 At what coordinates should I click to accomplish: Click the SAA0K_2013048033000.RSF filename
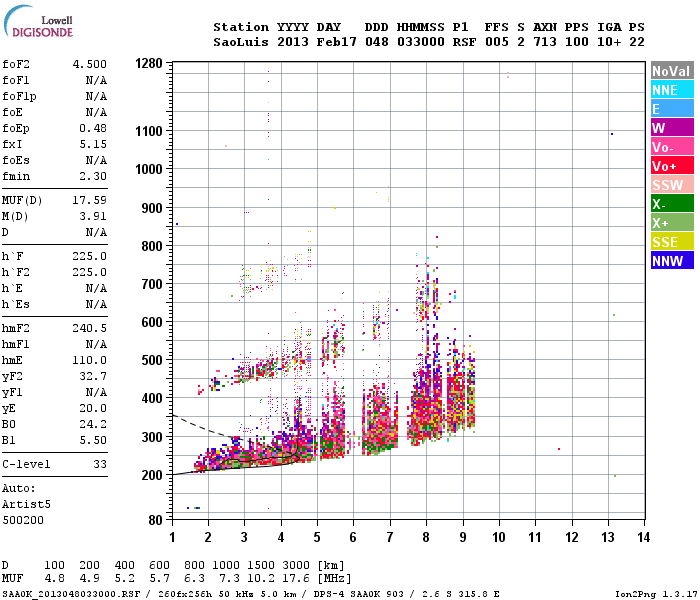click(x=71, y=594)
